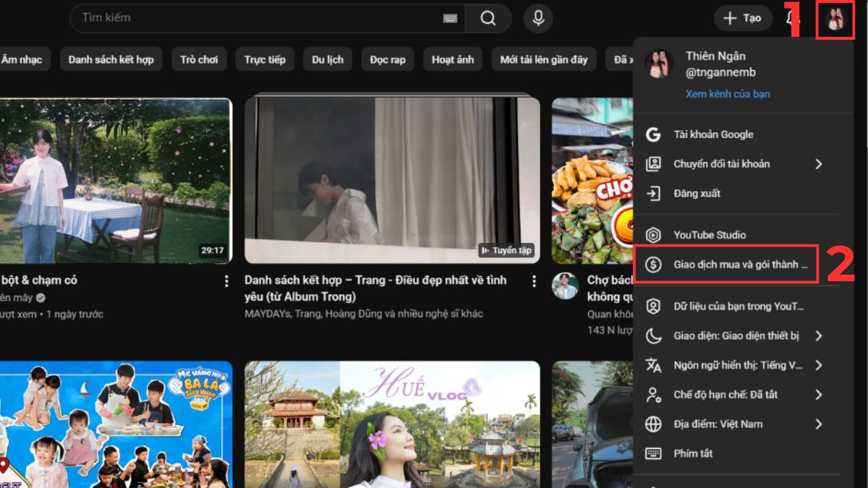The width and height of the screenshot is (868, 488).
Task: Click the restricted mode person-lock icon
Action: pos(653,395)
